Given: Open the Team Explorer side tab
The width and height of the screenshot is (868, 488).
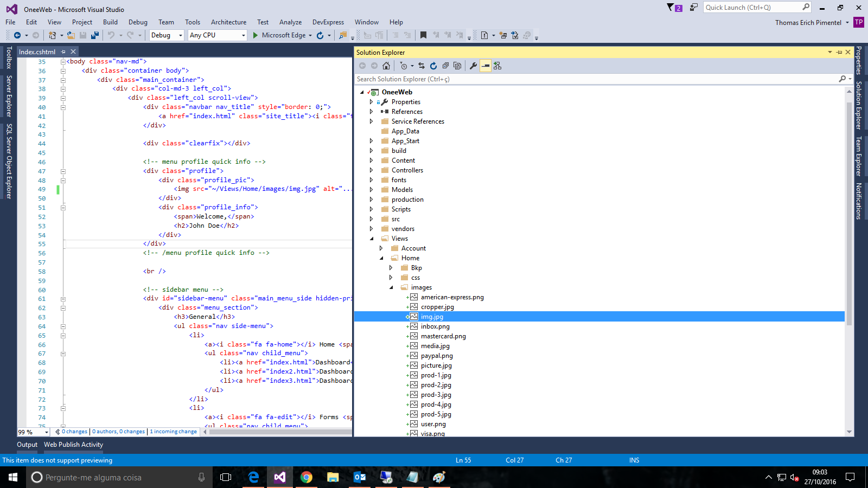Looking at the screenshot, I should pos(859,156).
